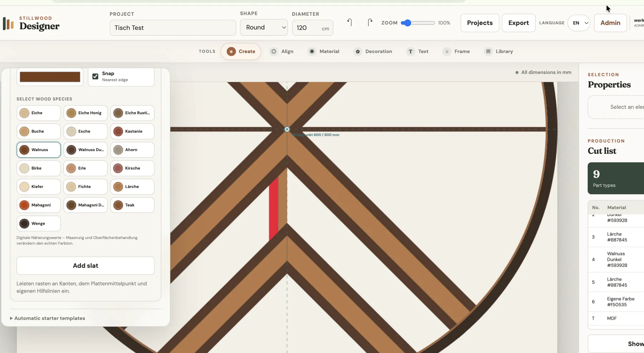644x353 pixels.
Task: Open the language dropdown showing EN
Action: [x=579, y=23]
